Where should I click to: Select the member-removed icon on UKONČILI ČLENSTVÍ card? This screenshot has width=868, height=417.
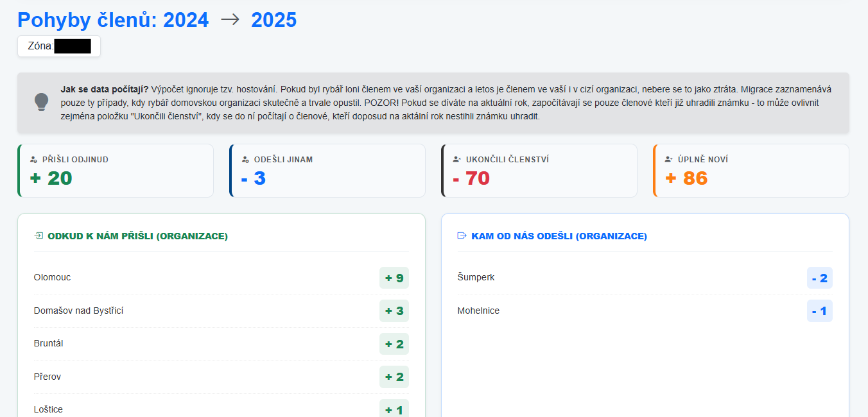(455, 158)
